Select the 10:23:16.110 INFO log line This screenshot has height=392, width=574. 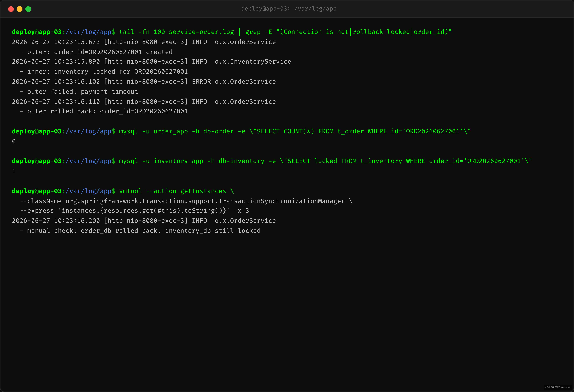click(x=144, y=102)
